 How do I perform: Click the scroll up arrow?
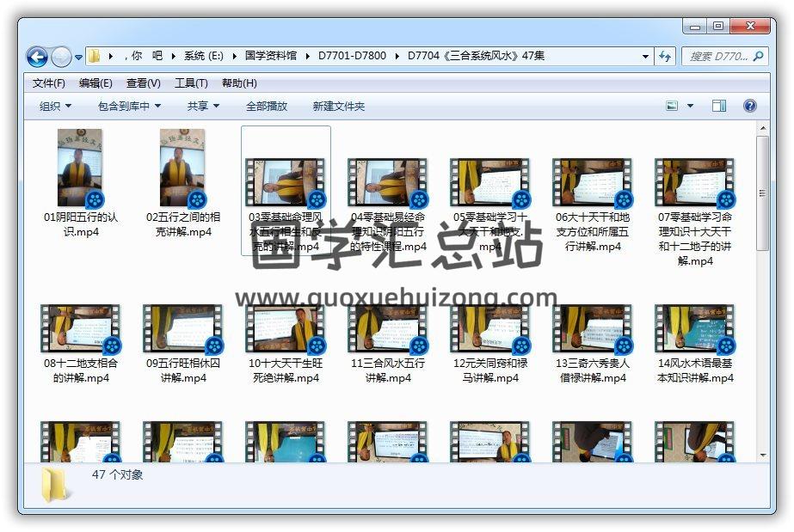click(763, 128)
